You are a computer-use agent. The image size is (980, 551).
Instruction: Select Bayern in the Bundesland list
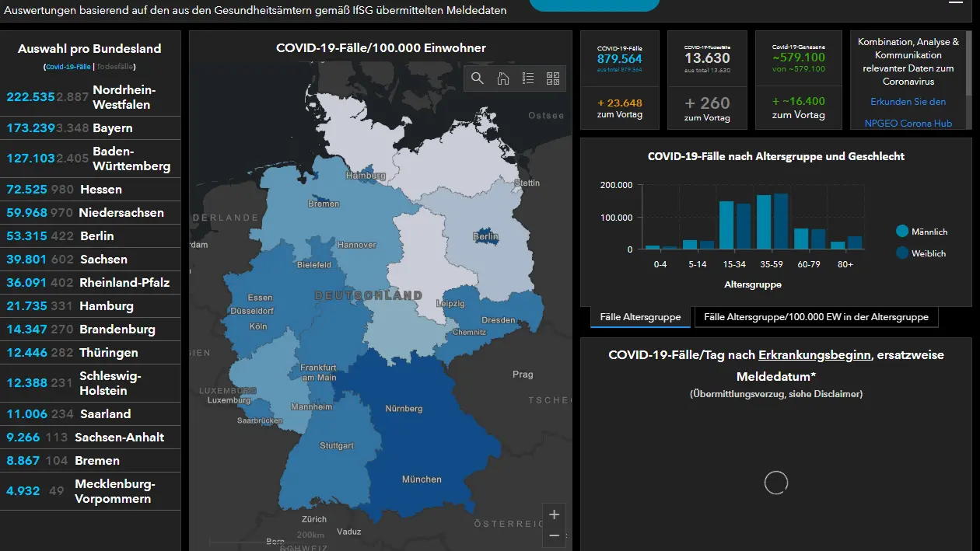(x=90, y=128)
